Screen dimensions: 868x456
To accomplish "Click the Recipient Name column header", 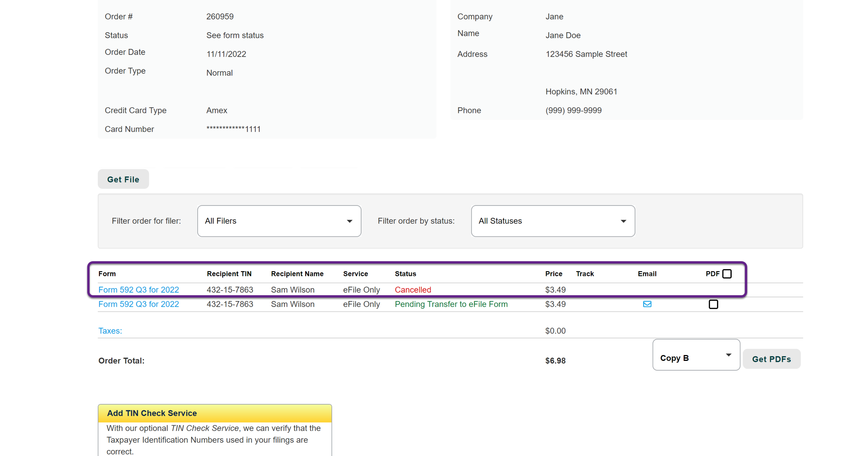I will 297,274.
